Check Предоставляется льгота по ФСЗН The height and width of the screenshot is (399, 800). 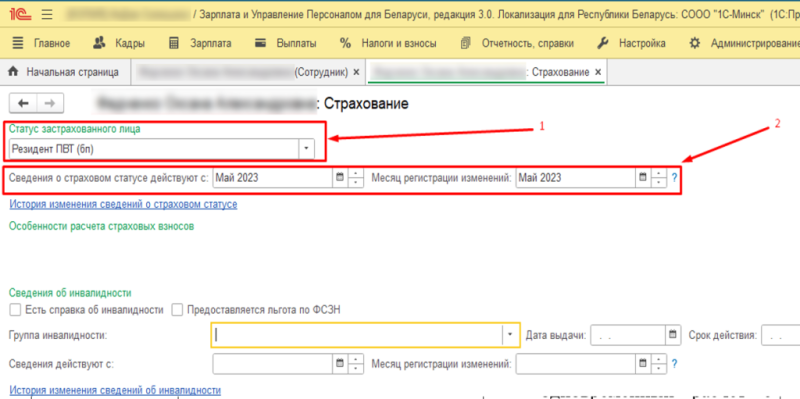[x=177, y=310]
